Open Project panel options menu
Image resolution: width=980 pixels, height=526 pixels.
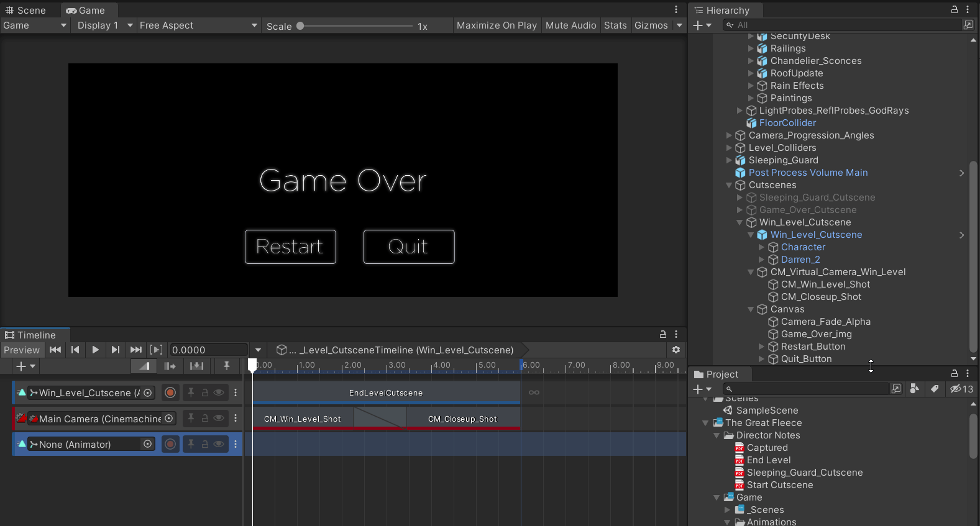[968, 374]
